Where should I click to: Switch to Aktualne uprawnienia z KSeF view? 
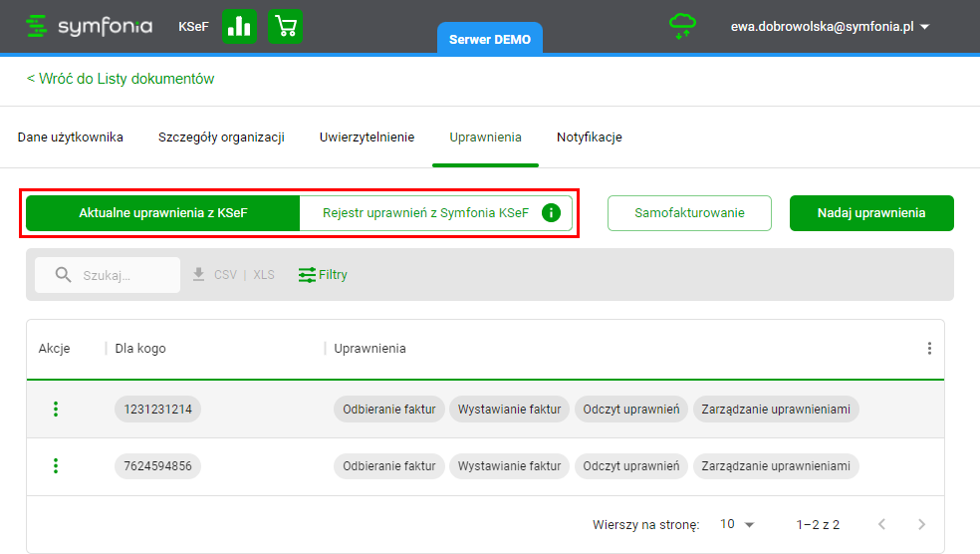[163, 213]
